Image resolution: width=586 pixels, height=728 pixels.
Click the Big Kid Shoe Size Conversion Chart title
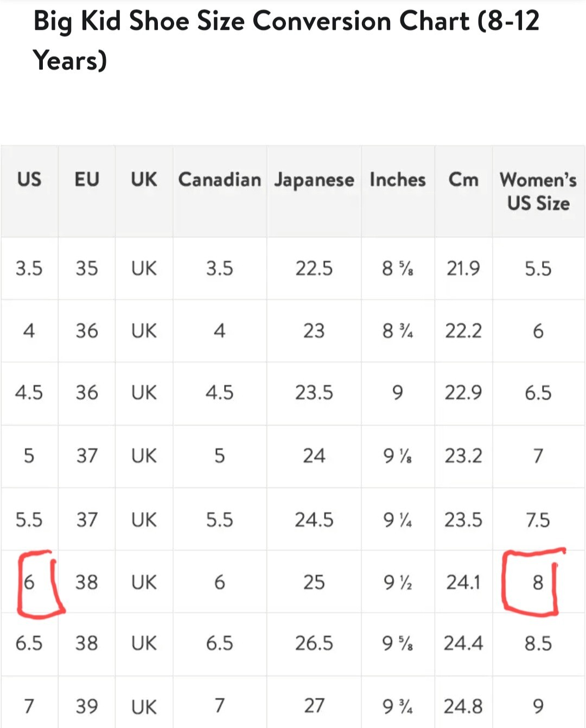point(286,41)
